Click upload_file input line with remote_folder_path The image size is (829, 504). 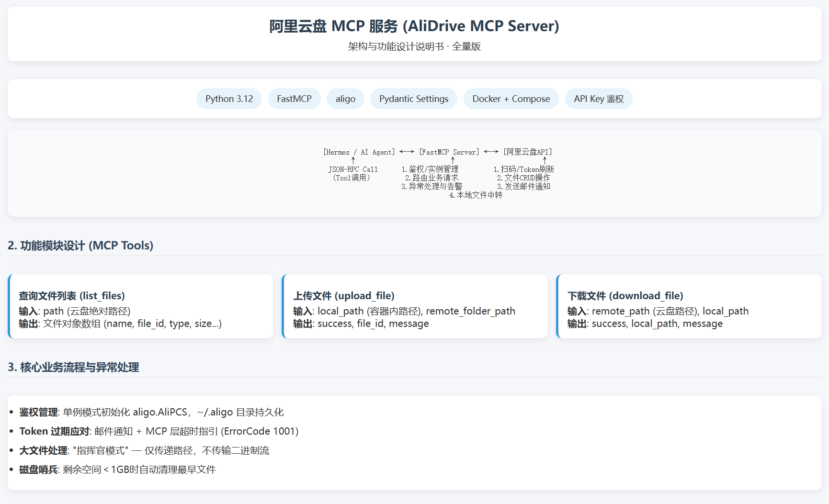(x=404, y=311)
